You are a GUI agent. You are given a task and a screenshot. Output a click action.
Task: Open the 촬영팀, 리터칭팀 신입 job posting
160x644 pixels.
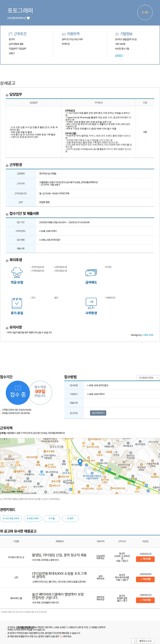click(59, 555)
